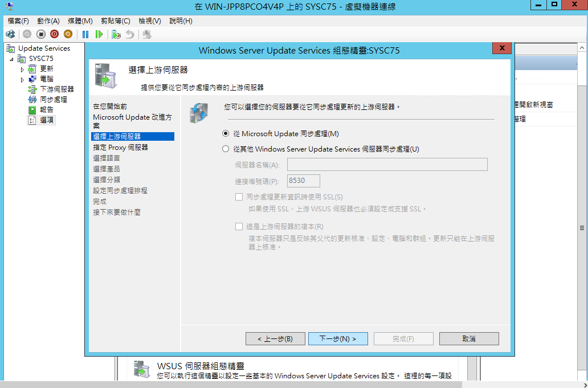Click the 同步處理 sync icon in tree
Viewport: 588px width, 388px height.
point(32,99)
